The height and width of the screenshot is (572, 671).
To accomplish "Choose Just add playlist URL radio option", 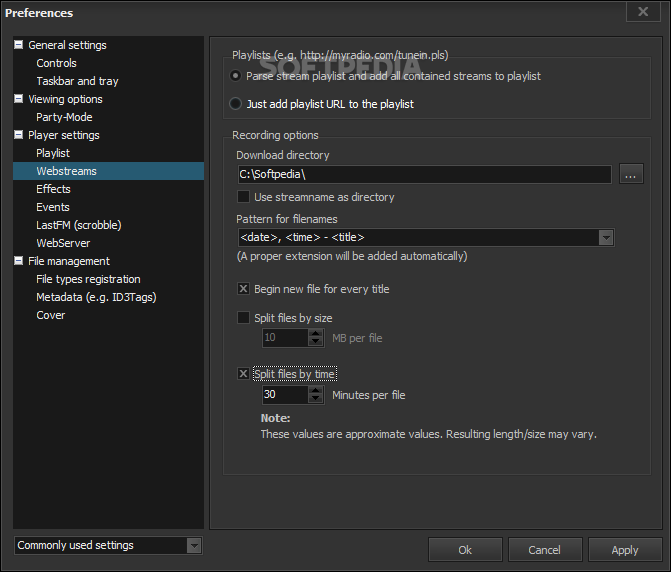I will [x=235, y=104].
